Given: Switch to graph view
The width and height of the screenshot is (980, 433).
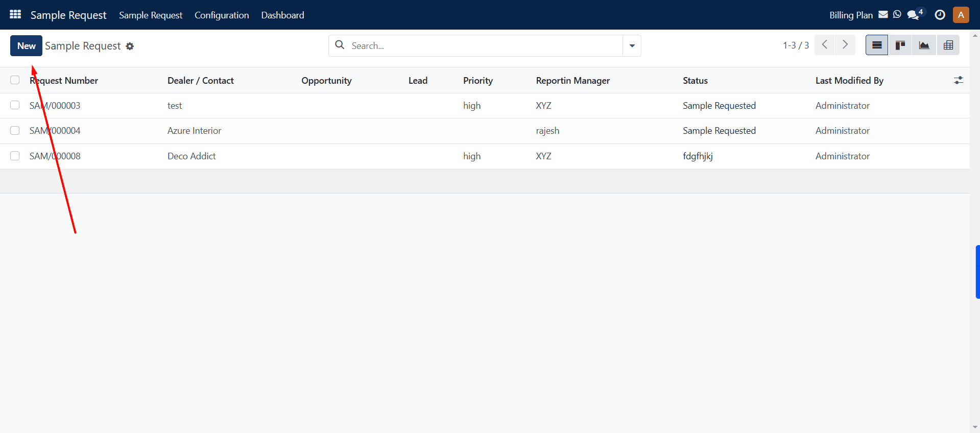Looking at the screenshot, I should tap(924, 45).
